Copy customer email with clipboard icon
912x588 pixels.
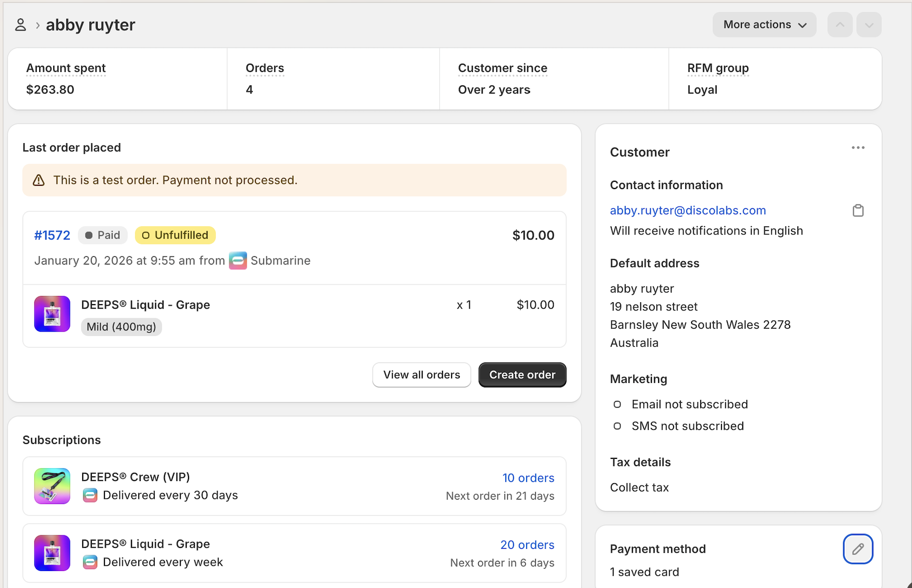858,210
